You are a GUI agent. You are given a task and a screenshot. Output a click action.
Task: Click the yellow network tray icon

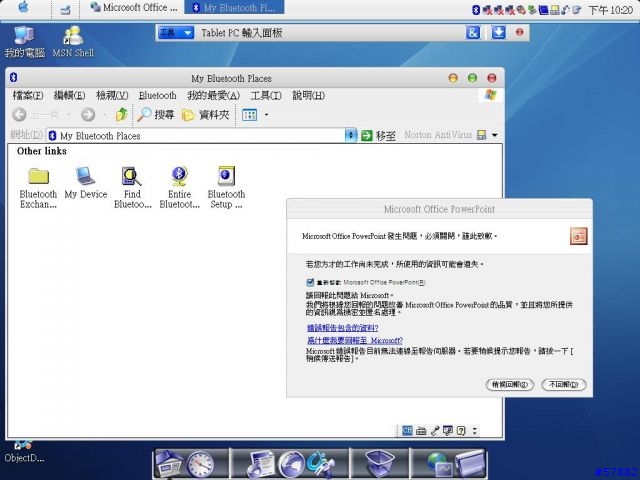(x=554, y=10)
